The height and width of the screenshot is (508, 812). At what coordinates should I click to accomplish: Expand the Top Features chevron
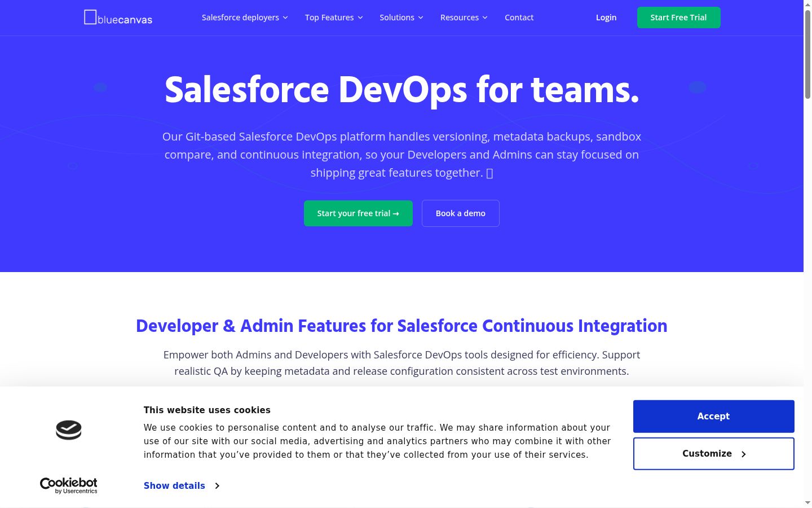[x=360, y=17]
